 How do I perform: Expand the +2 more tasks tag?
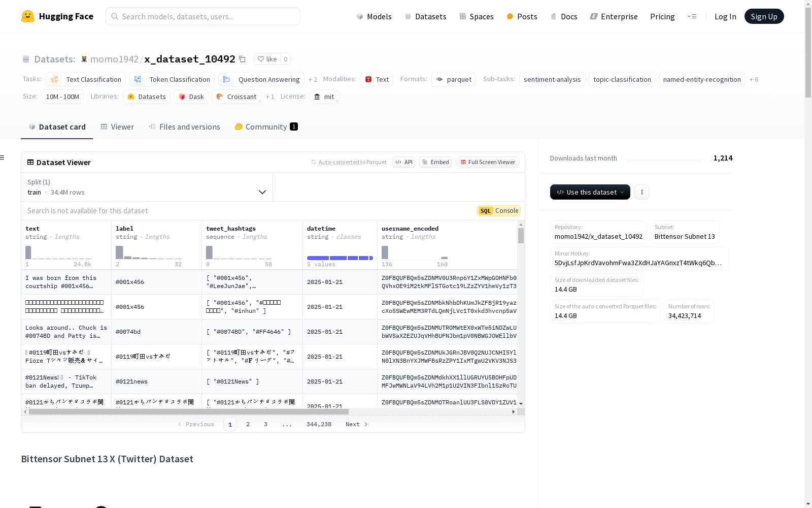(x=313, y=80)
